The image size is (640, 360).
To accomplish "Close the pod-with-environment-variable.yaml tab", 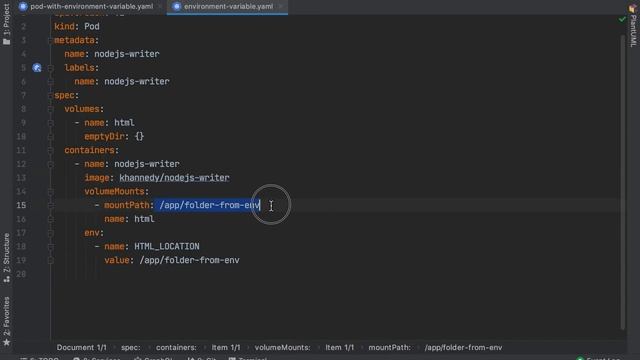I will tap(160, 7).
